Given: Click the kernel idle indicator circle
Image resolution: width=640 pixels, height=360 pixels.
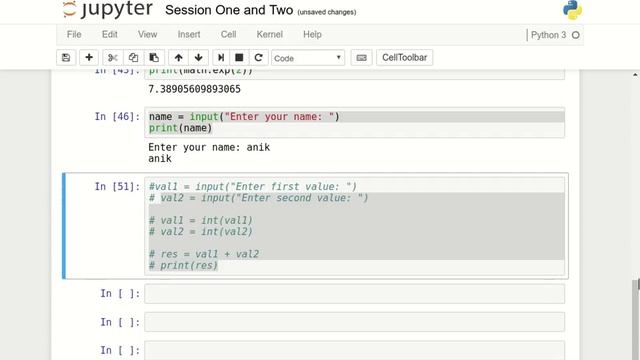Looking at the screenshot, I should click(x=576, y=35).
